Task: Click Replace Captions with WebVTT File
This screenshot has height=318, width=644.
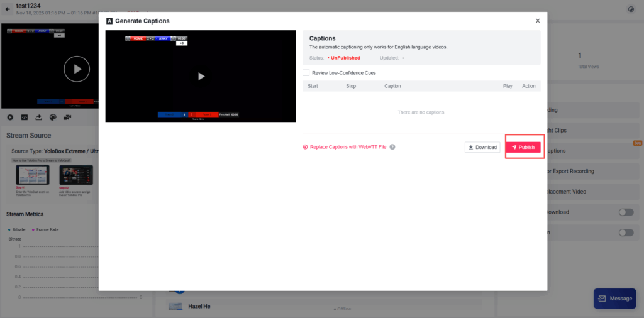Action: click(345, 147)
